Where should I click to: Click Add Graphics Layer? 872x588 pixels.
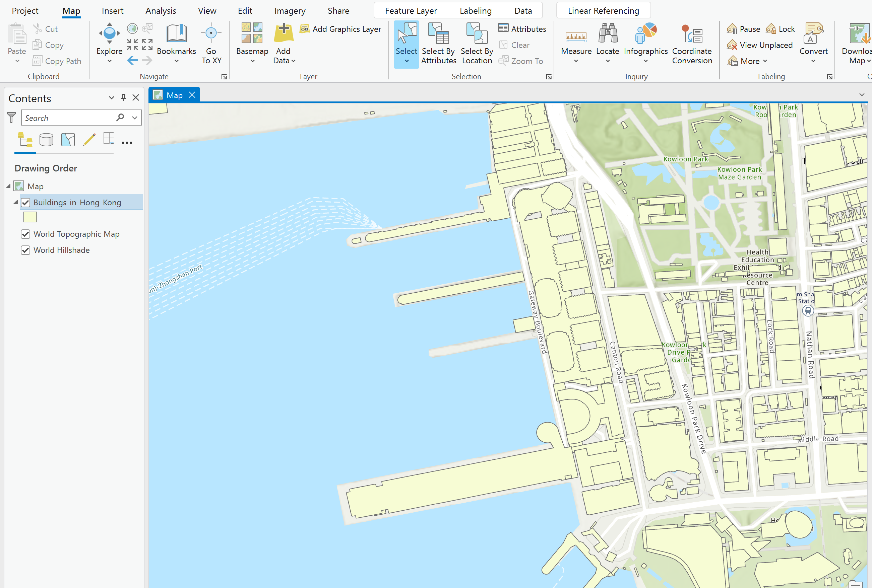(x=340, y=29)
